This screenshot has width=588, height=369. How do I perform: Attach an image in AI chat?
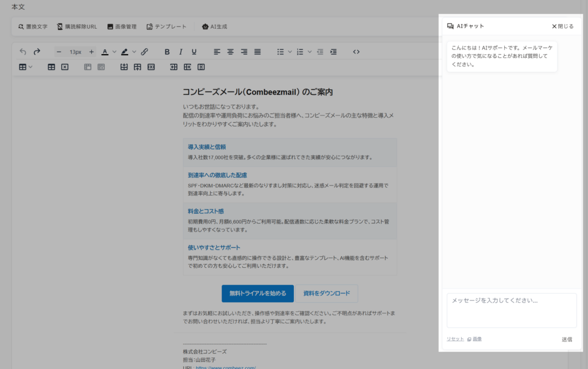474,339
